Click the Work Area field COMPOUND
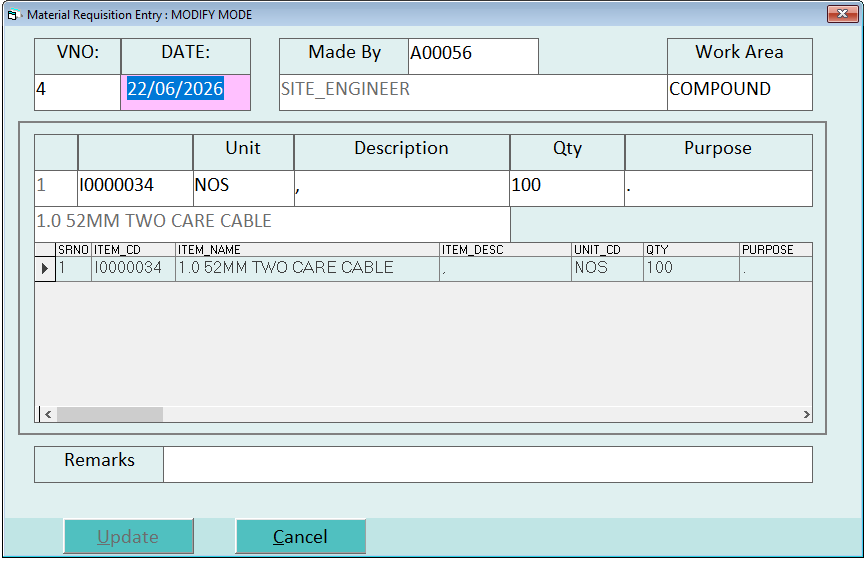This screenshot has height=561, width=865. coord(740,92)
